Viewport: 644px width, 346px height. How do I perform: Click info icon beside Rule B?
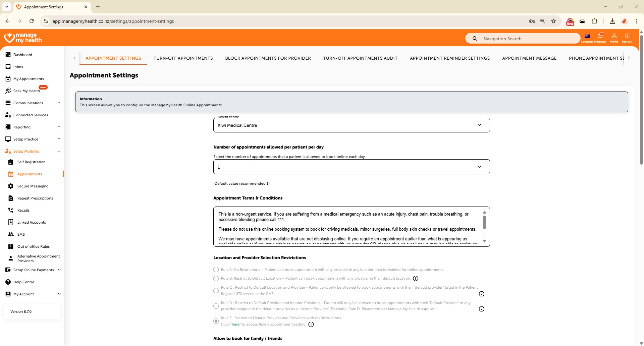click(416, 279)
